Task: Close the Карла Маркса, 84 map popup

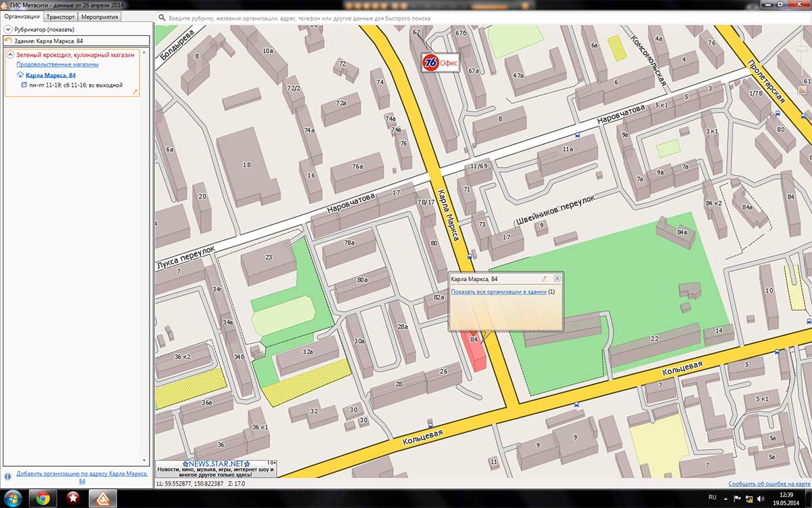Action: pos(557,278)
